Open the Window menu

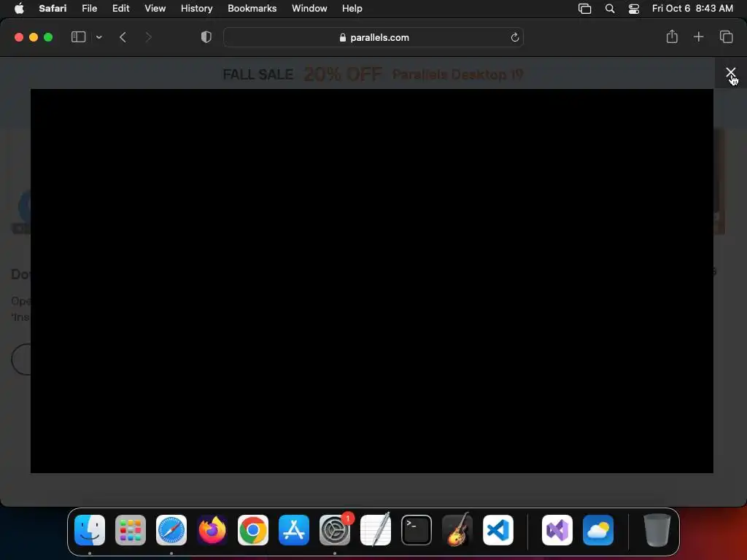pos(309,8)
